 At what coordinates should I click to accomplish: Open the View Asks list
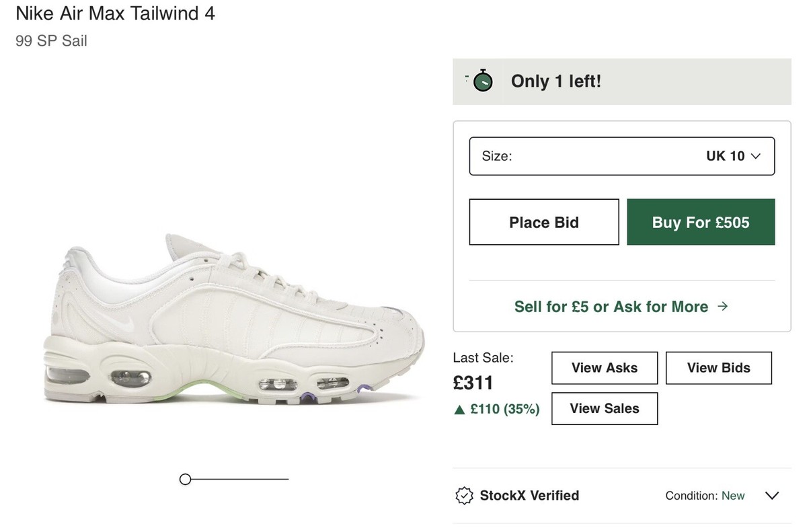tap(605, 368)
